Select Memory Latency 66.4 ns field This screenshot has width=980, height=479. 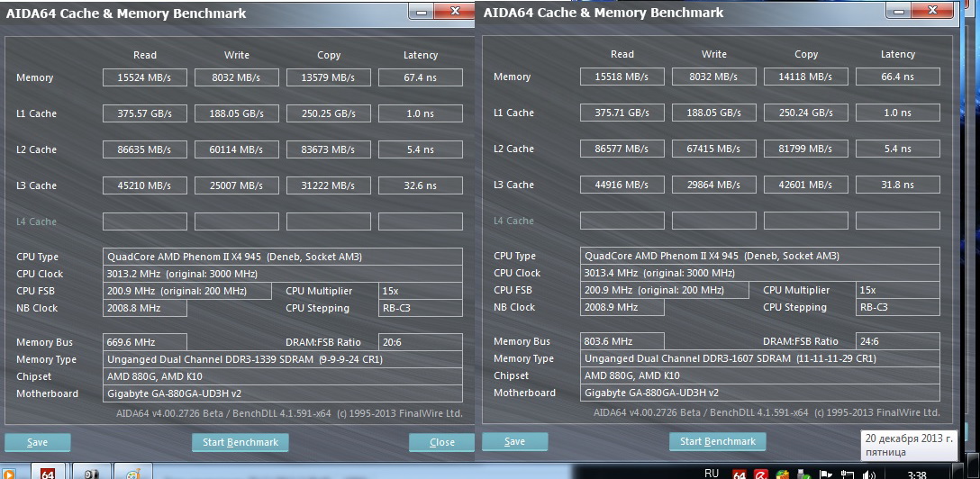(x=897, y=77)
